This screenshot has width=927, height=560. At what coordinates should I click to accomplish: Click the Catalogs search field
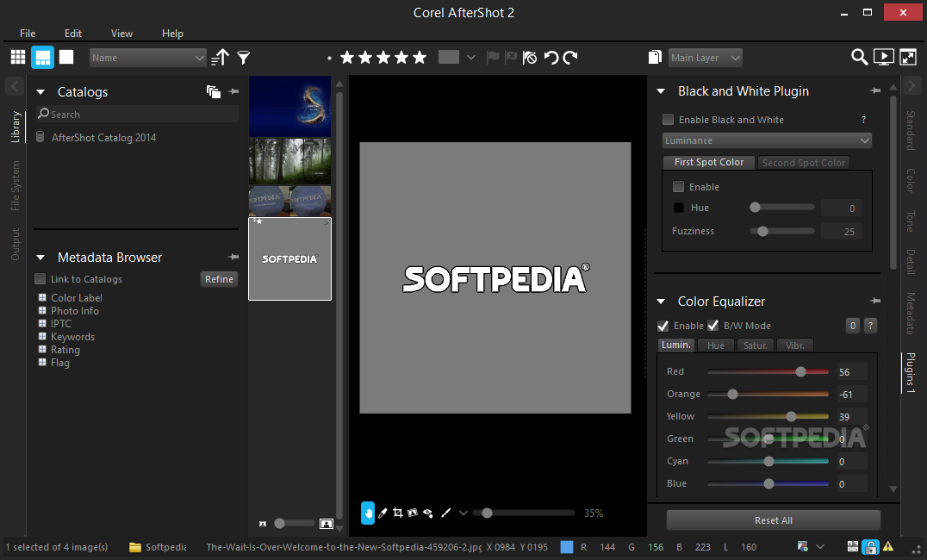click(x=137, y=114)
